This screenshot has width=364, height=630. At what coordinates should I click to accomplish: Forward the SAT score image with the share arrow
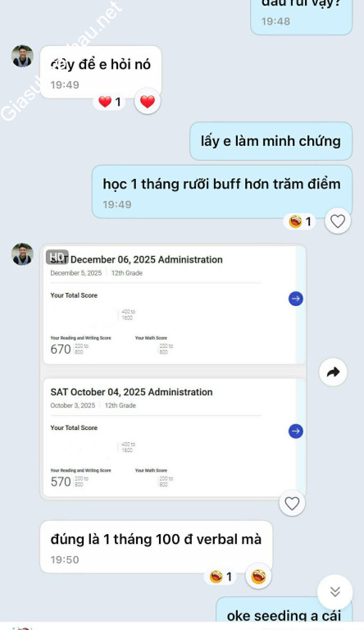tap(333, 372)
